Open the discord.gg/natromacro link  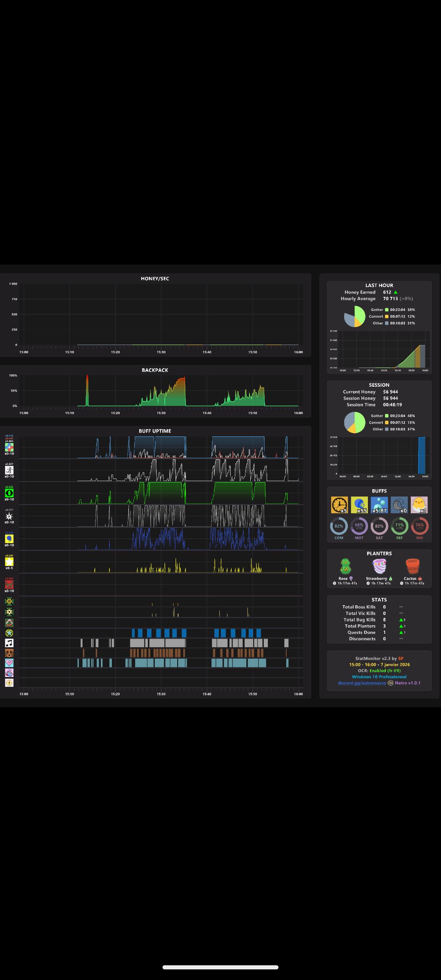pos(362,683)
